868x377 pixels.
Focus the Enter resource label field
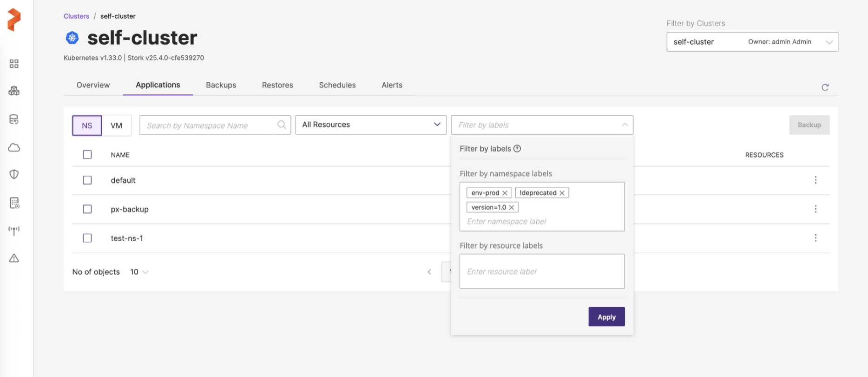click(541, 271)
